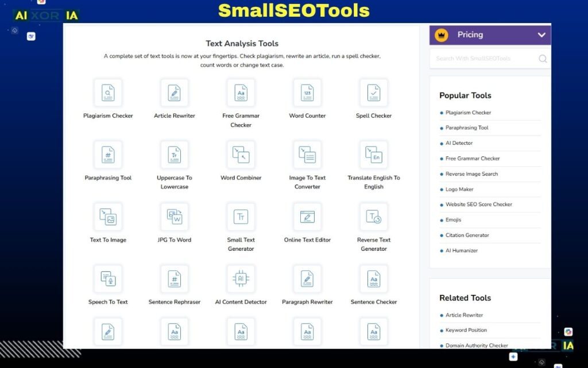Expand the Pricing dropdown menu

(489, 34)
